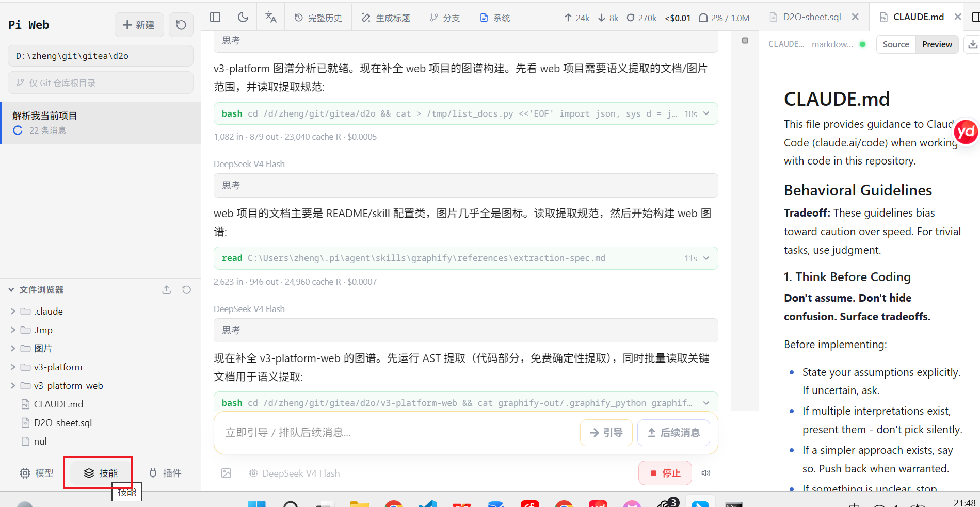Open D2O-sheet.sql in file tree
Screen dimensions: 980x507
click(63, 423)
